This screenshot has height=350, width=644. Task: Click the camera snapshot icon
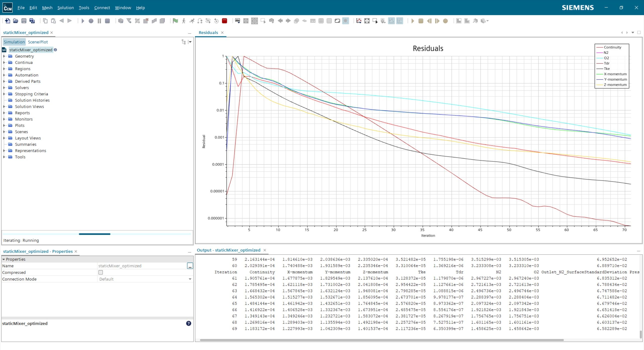pyautogui.click(x=271, y=21)
